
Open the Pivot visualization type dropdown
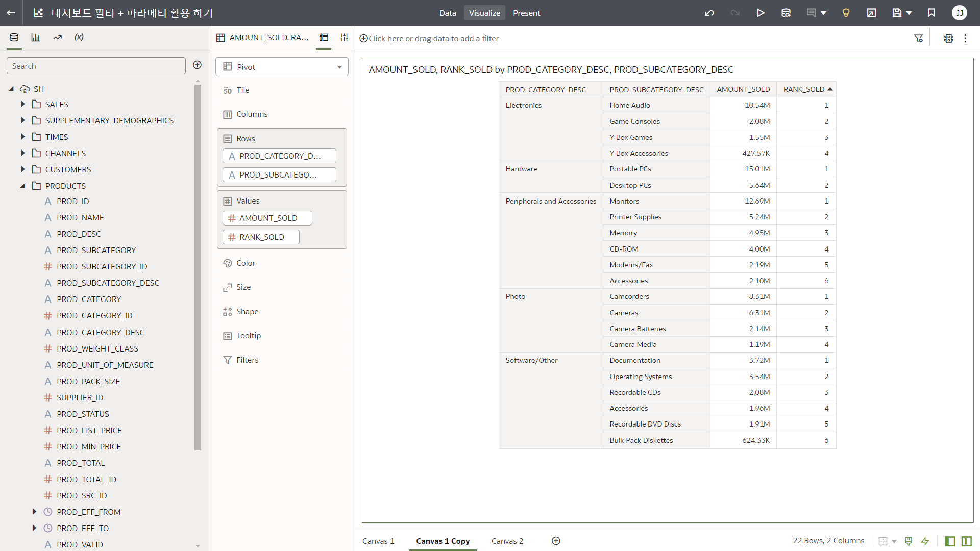(282, 67)
